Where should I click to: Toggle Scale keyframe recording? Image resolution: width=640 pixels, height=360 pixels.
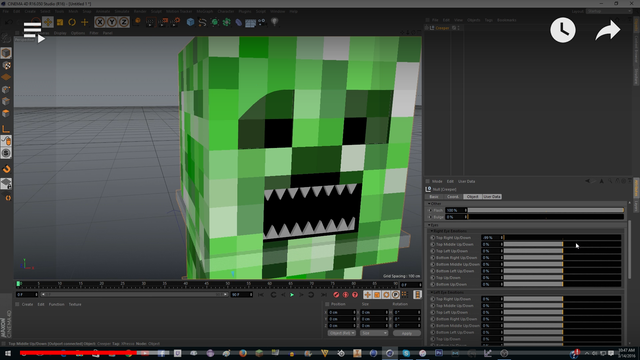point(377,295)
